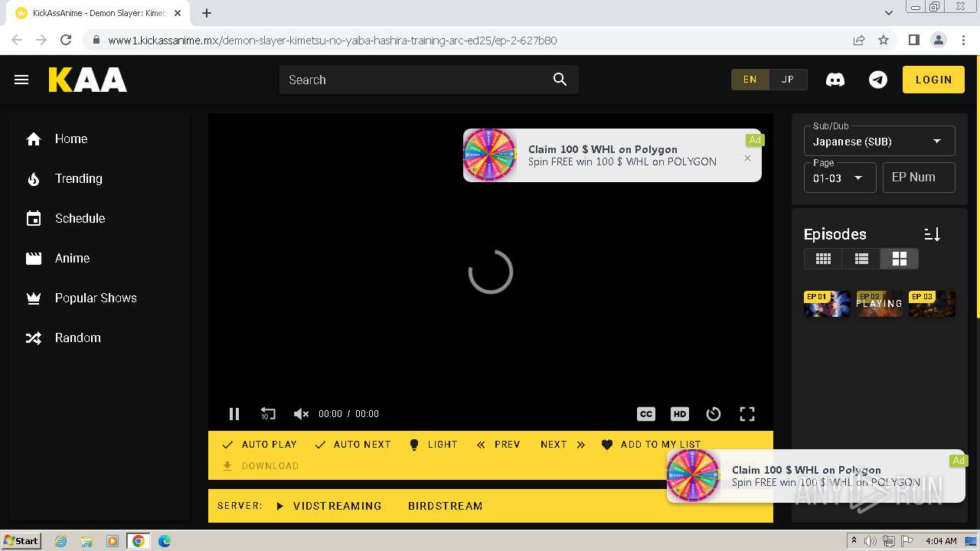Switch language to JP
Screen dimensions: 980x551
point(788,80)
